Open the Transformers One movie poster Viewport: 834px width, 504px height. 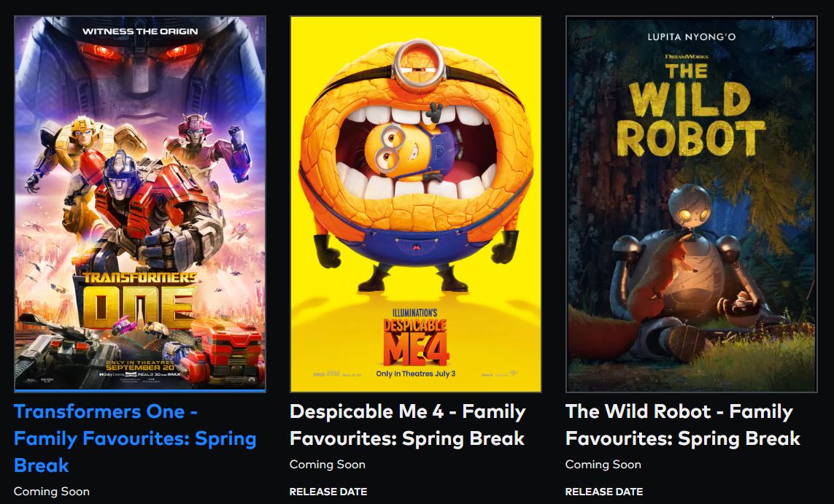[140, 204]
